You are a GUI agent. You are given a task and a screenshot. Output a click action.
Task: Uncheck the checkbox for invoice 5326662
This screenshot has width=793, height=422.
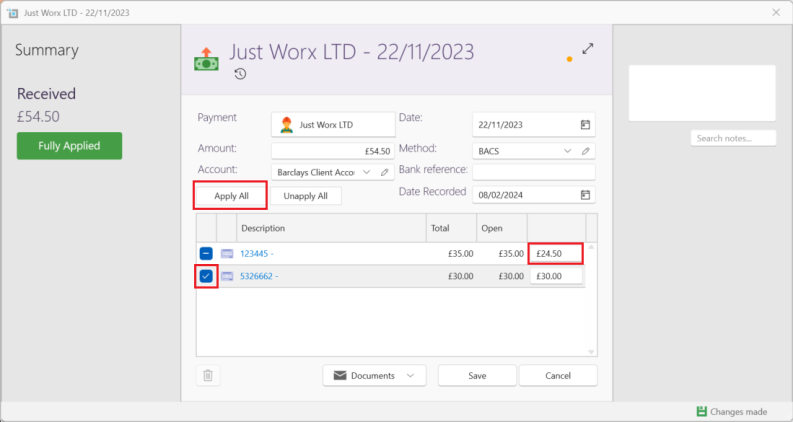click(x=206, y=276)
